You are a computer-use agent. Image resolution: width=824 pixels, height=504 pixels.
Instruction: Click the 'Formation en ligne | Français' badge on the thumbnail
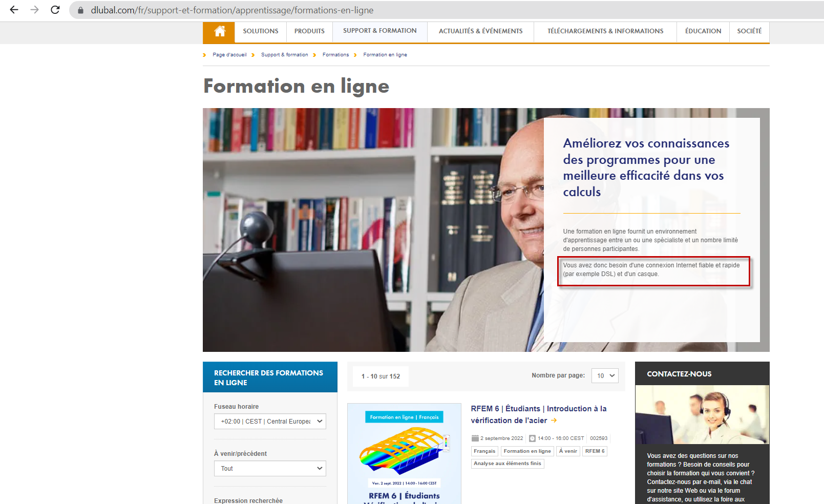[404, 417]
